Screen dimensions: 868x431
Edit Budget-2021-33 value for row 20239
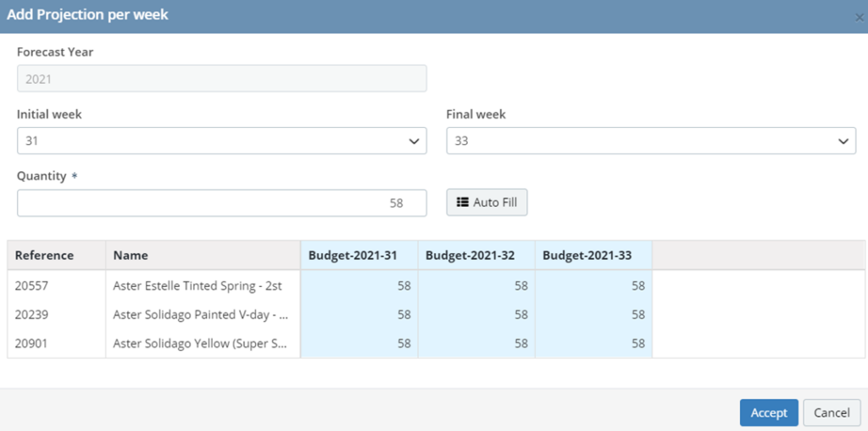click(594, 314)
